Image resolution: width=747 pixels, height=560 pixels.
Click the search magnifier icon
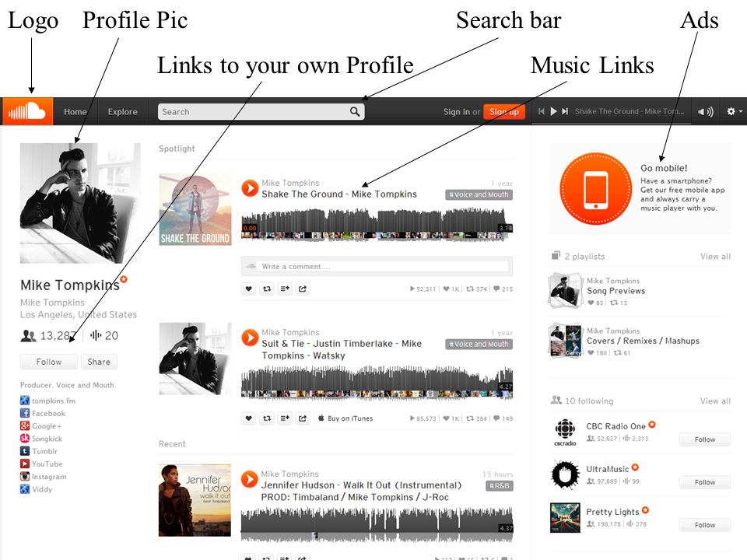tap(355, 111)
